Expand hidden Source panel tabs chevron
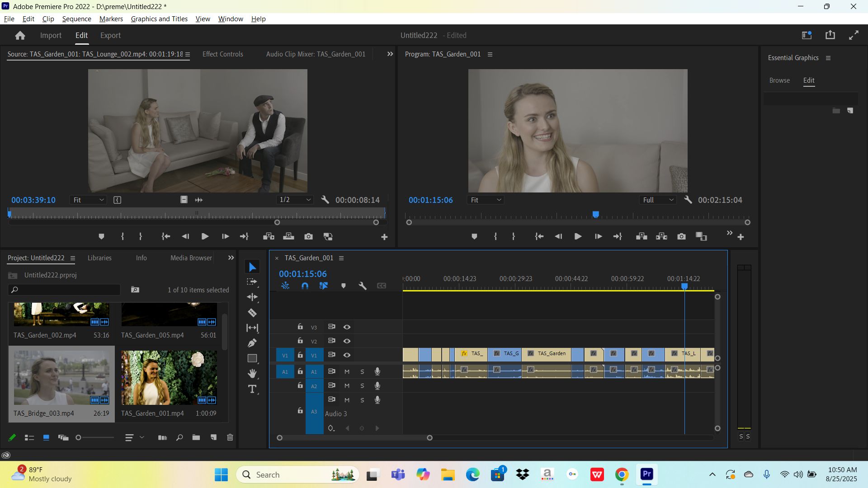Image resolution: width=868 pixels, height=488 pixels. point(390,54)
